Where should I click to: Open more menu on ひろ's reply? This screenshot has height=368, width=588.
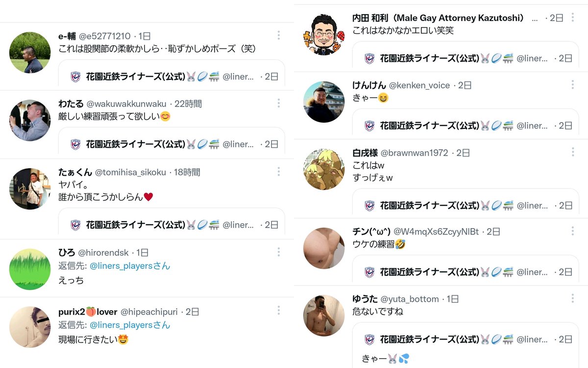click(x=278, y=252)
